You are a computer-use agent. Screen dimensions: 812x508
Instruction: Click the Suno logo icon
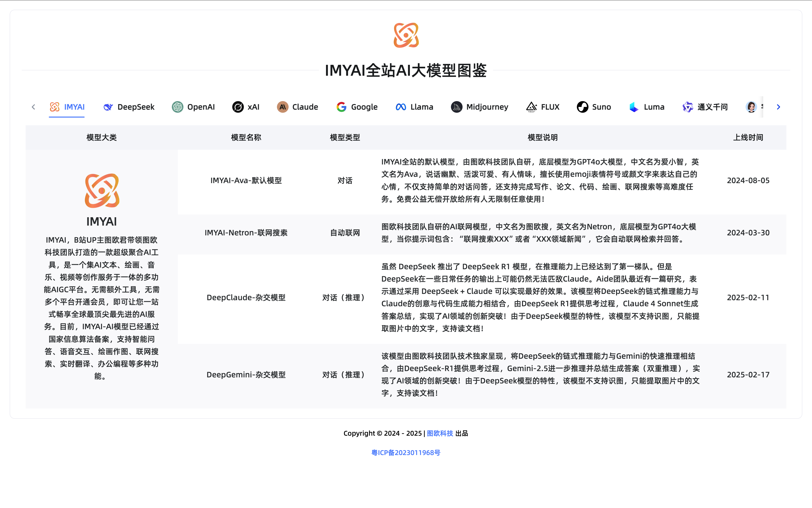click(582, 107)
